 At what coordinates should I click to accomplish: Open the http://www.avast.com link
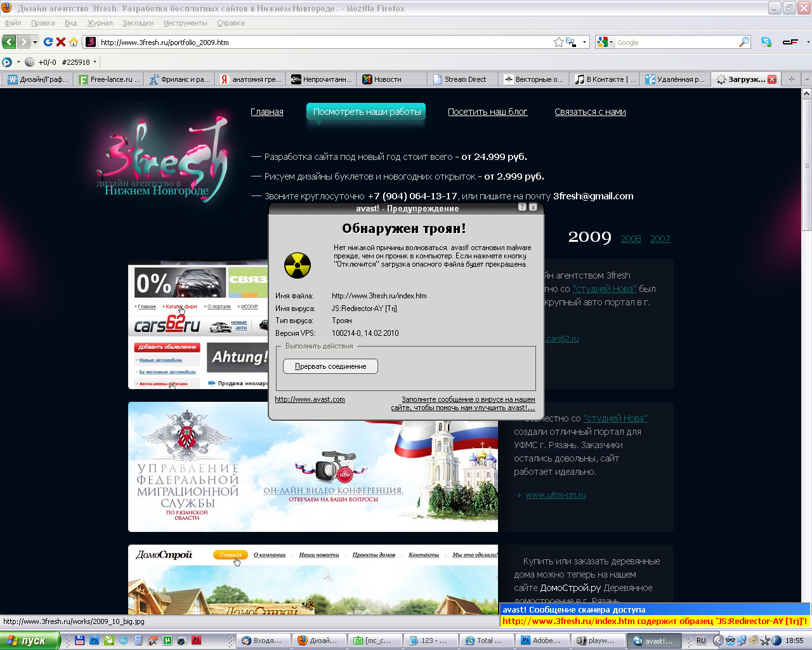(x=310, y=399)
